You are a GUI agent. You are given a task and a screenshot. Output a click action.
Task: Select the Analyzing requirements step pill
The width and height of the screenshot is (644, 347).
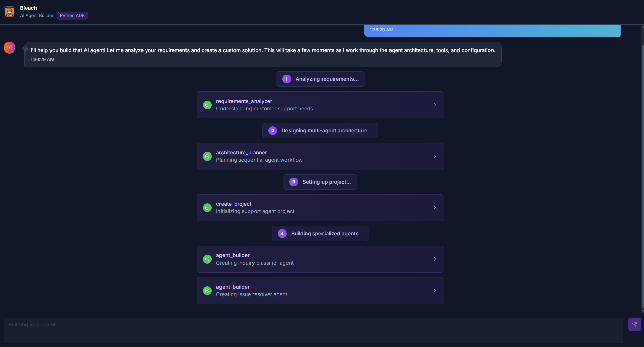[x=320, y=79]
